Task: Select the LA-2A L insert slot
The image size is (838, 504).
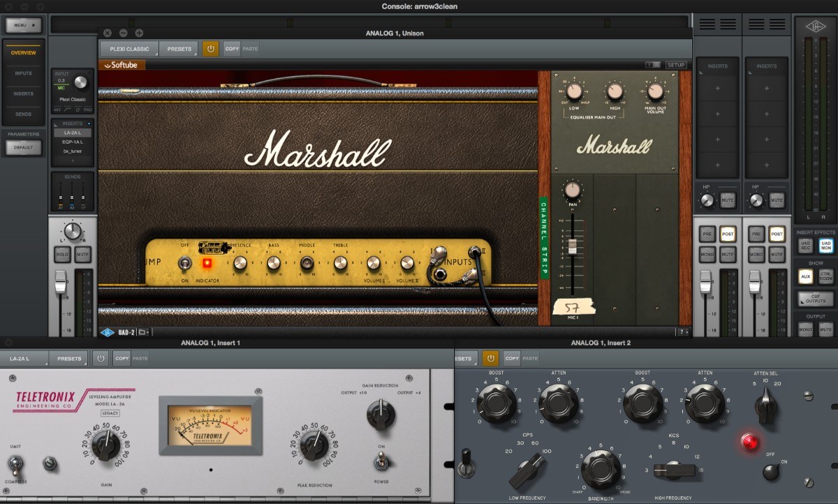Action: click(72, 132)
